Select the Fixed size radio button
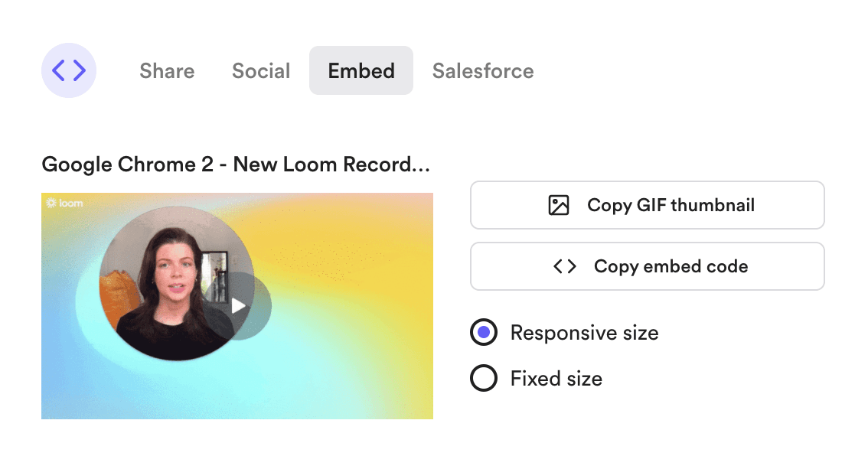 [x=484, y=378]
